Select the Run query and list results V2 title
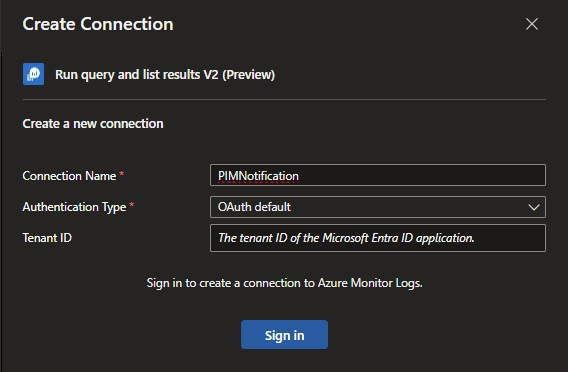Image resolution: width=568 pixels, height=372 pixels. (165, 75)
